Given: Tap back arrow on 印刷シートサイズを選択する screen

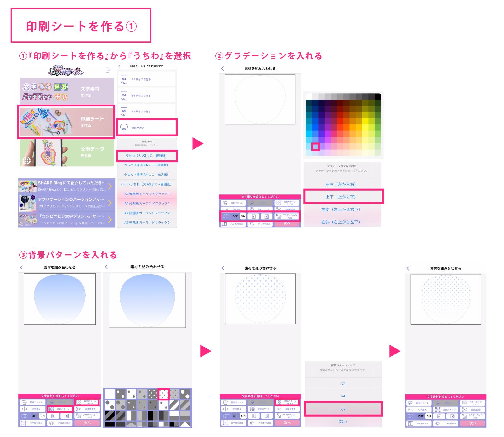Looking at the screenshot, I should pos(119,66).
